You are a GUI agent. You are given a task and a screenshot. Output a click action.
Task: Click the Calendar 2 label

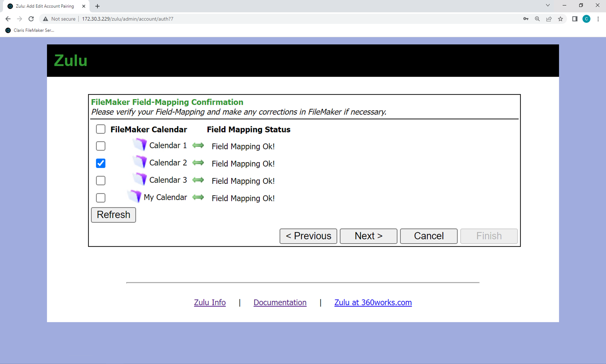pos(168,163)
